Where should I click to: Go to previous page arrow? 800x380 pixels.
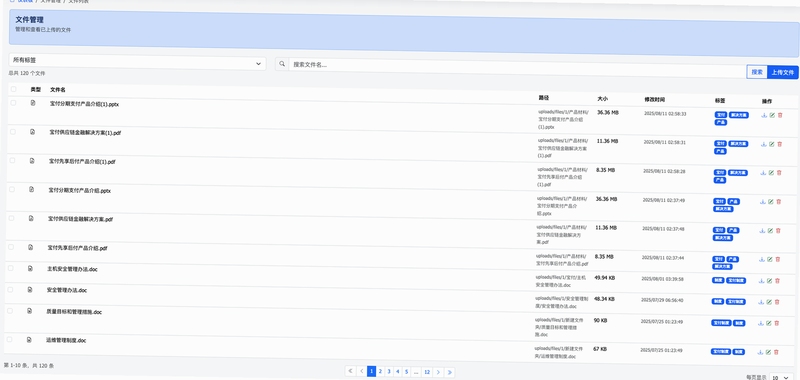361,371
